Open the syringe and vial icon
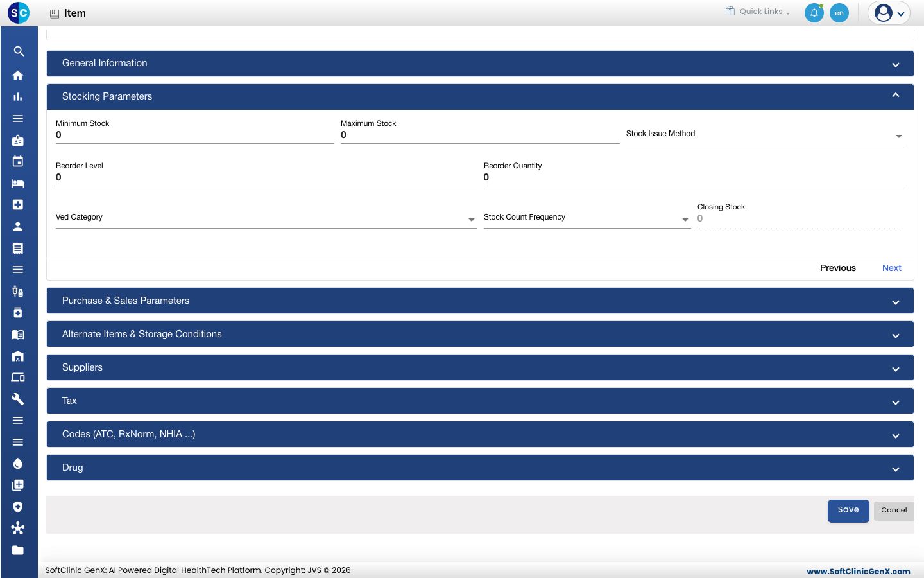The height and width of the screenshot is (578, 924). pyautogui.click(x=18, y=291)
